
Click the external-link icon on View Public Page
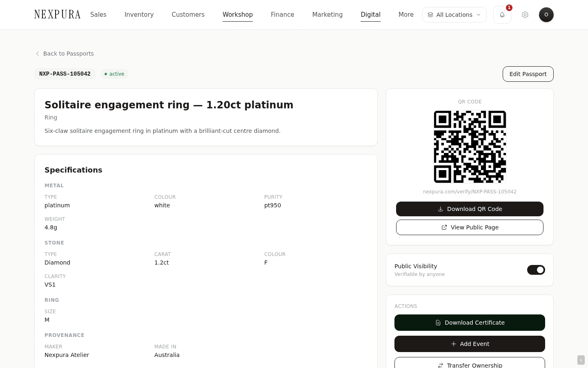click(444, 227)
